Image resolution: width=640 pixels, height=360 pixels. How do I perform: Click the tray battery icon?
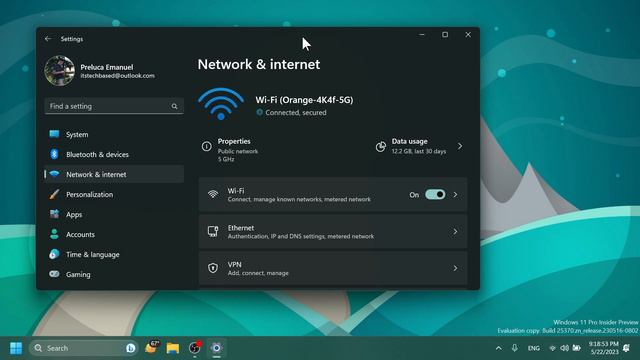click(576, 348)
